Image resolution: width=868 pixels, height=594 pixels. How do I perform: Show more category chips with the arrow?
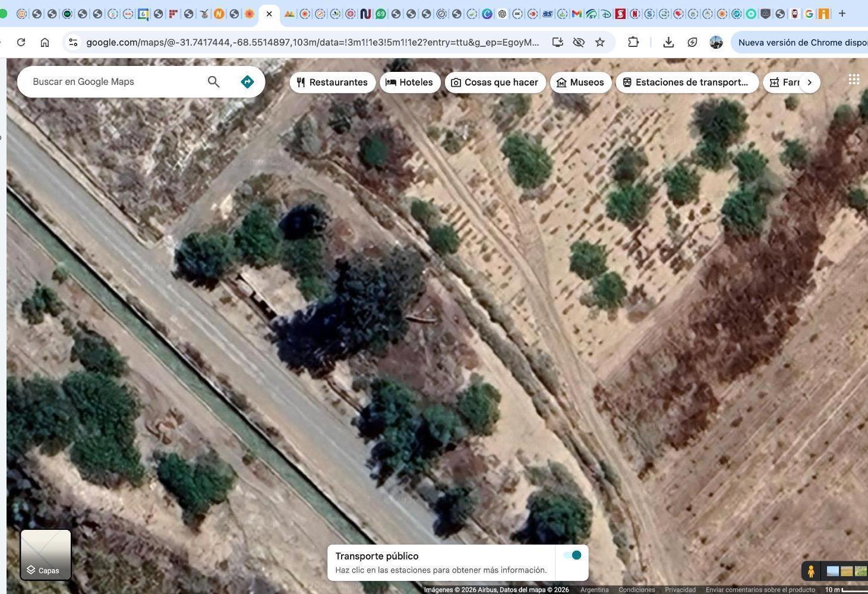809,83
